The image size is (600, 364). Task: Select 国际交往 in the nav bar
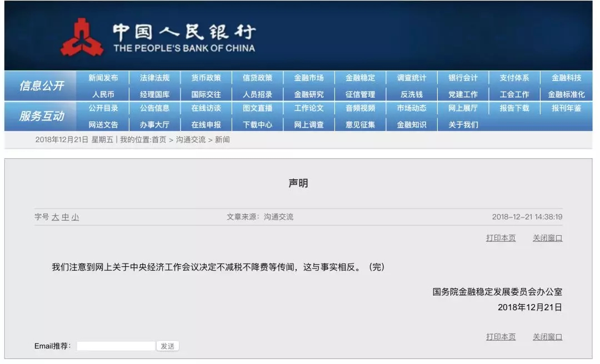[206, 94]
